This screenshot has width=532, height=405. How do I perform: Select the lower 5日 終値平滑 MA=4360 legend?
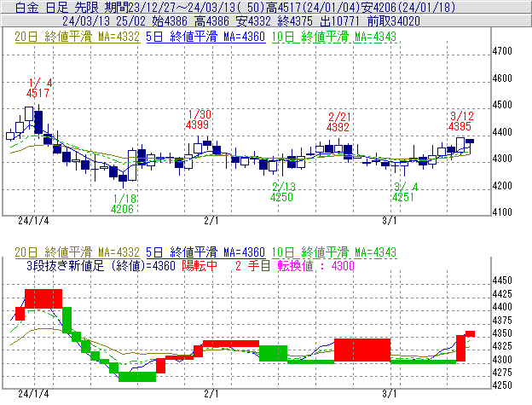click(x=205, y=252)
